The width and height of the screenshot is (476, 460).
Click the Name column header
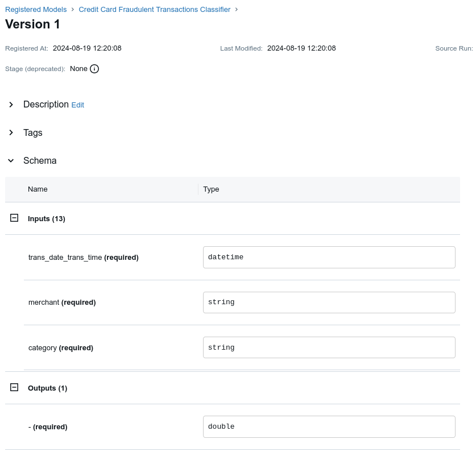(38, 189)
